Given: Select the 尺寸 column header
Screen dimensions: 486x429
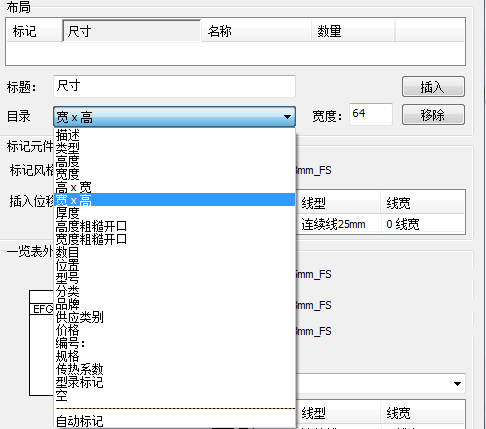Looking at the screenshot, I should pyautogui.click(x=132, y=31).
